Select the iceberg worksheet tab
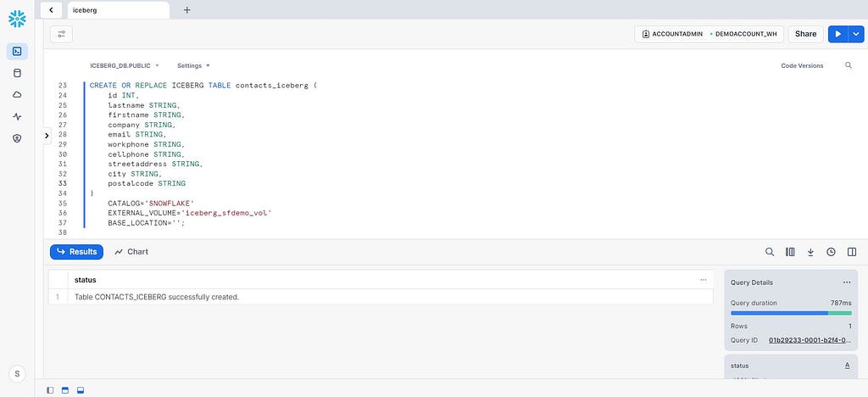This screenshot has width=868, height=397. coord(119,10)
